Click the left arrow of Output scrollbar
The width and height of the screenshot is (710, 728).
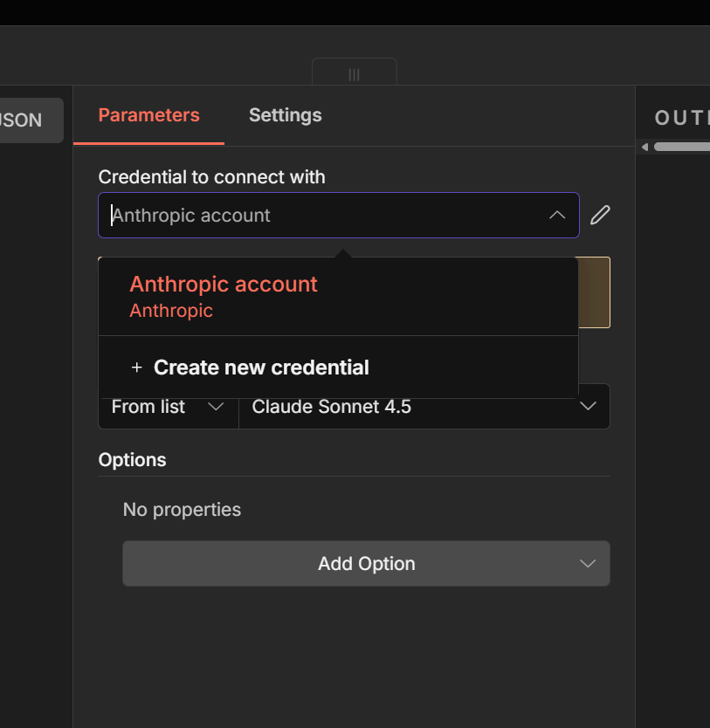tap(645, 147)
